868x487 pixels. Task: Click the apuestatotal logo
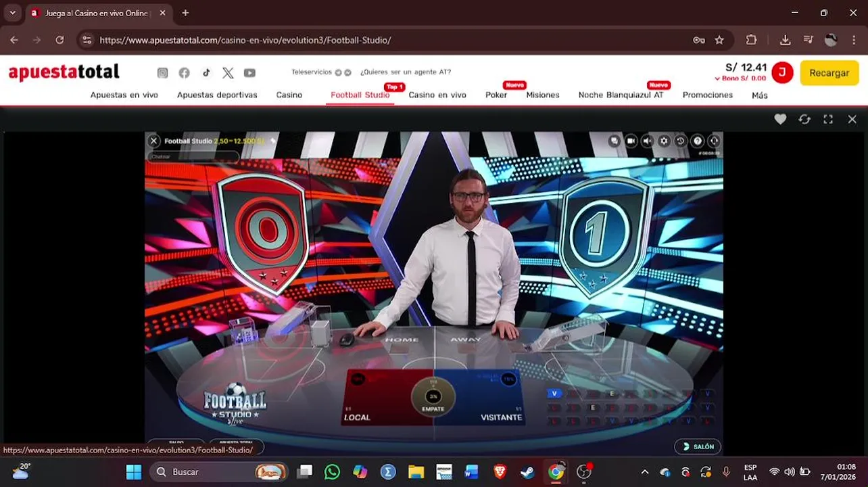point(64,72)
